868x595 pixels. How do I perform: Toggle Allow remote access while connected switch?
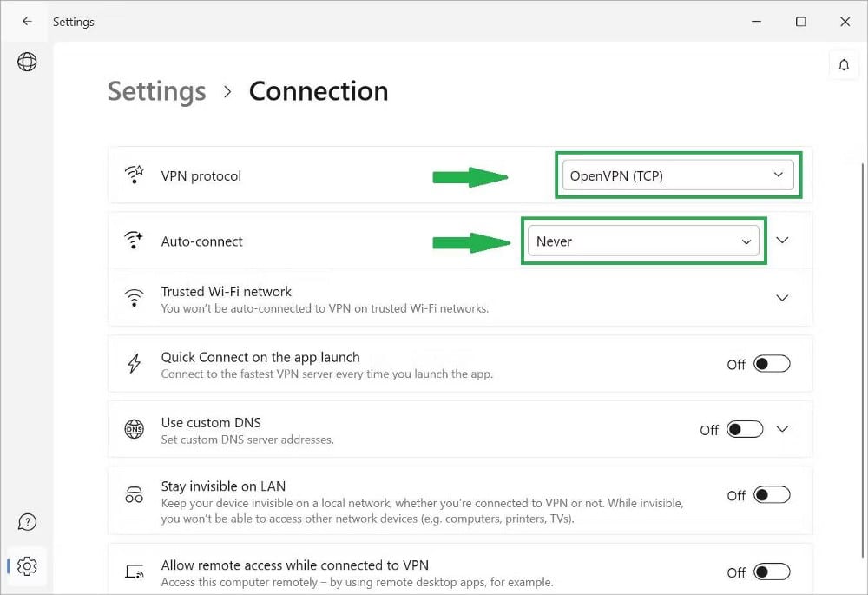(x=772, y=572)
